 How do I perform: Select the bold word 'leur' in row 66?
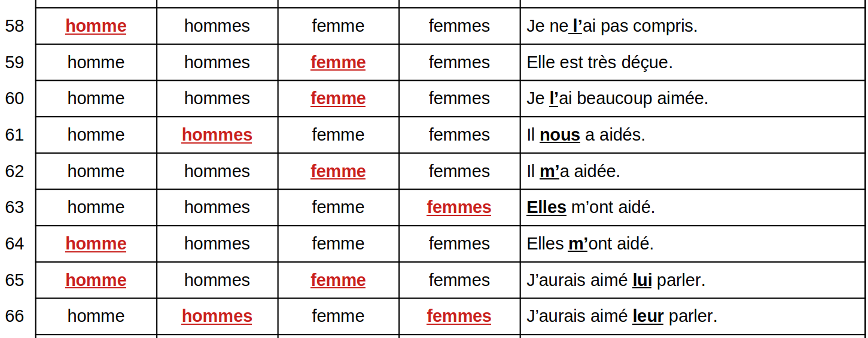pyautogui.click(x=648, y=316)
